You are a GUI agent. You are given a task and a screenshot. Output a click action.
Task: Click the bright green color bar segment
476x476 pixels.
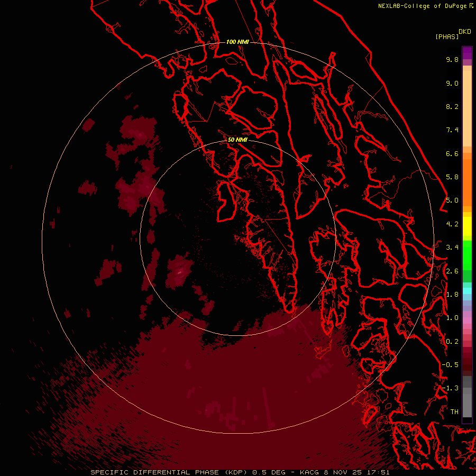[467, 255]
